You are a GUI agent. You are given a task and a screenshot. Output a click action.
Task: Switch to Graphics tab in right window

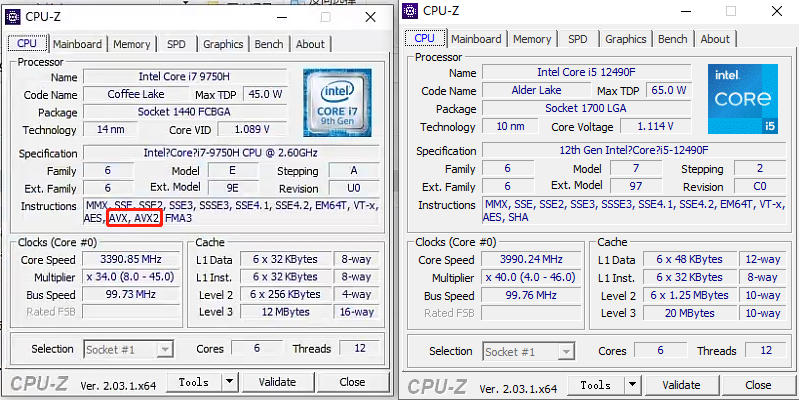[x=626, y=39]
